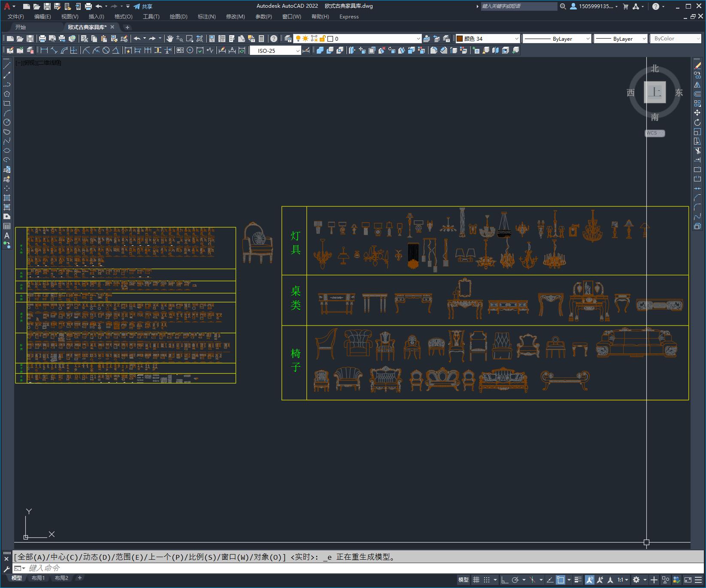Click the Zoom Window toolbar icon
This screenshot has height=588, width=706.
pos(190,39)
